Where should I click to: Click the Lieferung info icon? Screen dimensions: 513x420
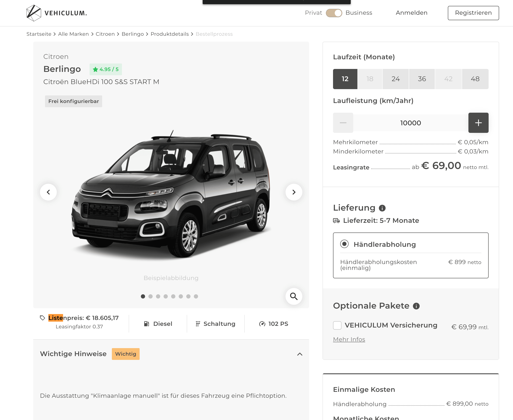coord(382,208)
